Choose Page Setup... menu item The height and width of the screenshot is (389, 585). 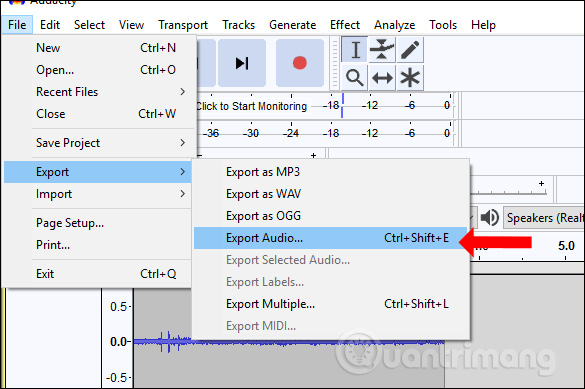[98, 223]
